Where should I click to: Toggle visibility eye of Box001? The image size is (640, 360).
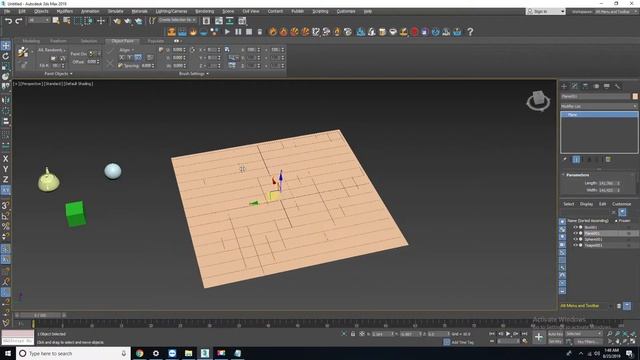click(x=575, y=227)
